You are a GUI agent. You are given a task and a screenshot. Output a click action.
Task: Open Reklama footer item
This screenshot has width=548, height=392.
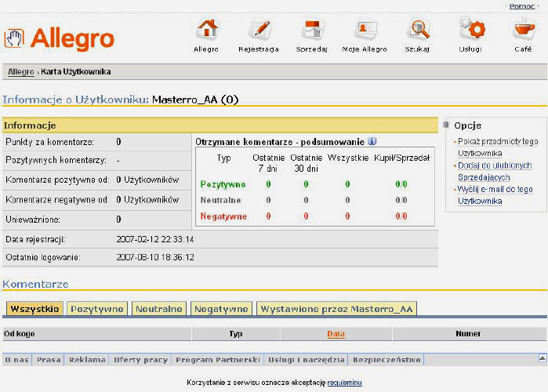click(x=87, y=360)
